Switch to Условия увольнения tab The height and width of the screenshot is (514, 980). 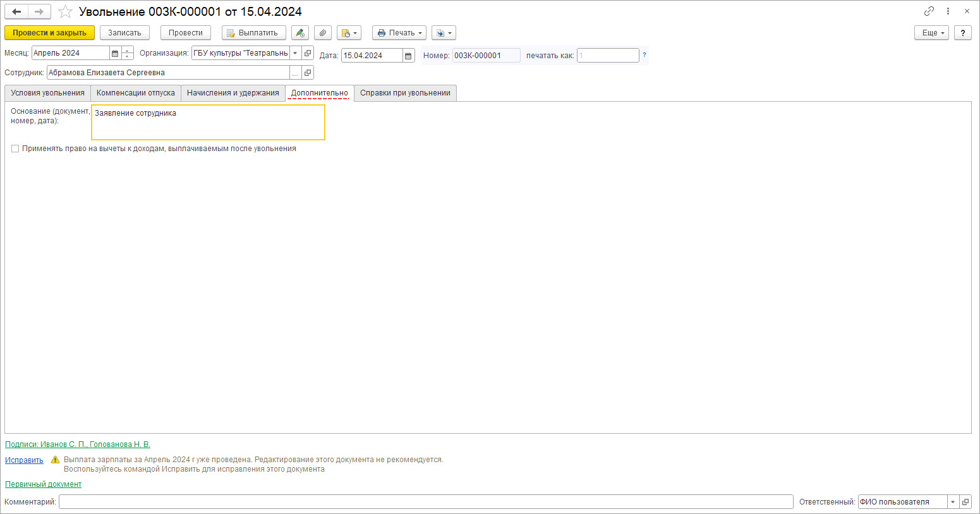(47, 93)
